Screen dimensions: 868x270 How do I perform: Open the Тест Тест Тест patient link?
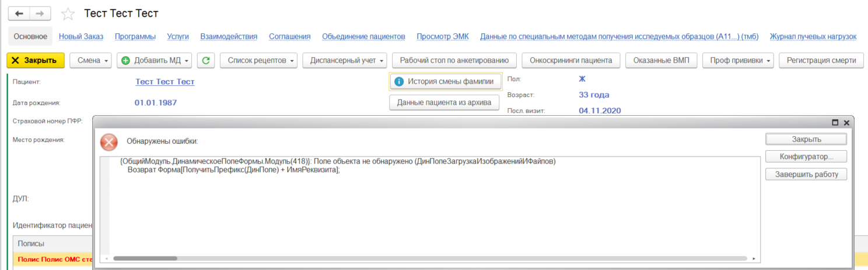click(165, 82)
